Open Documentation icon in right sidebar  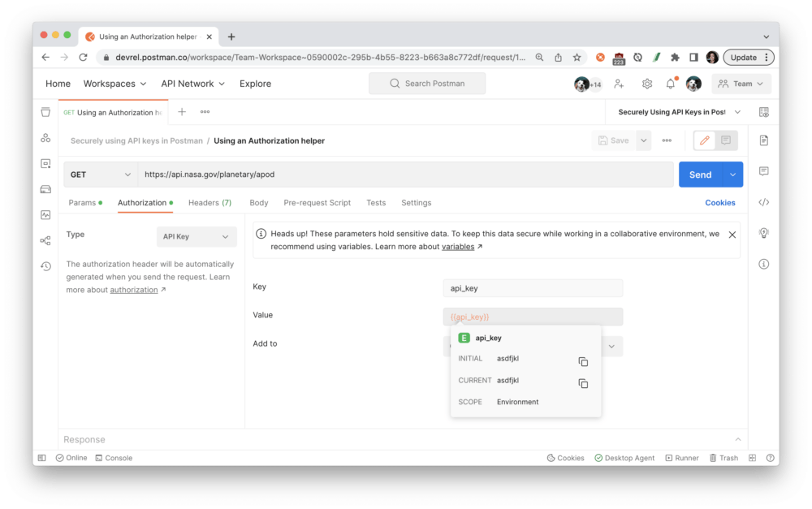(x=764, y=140)
